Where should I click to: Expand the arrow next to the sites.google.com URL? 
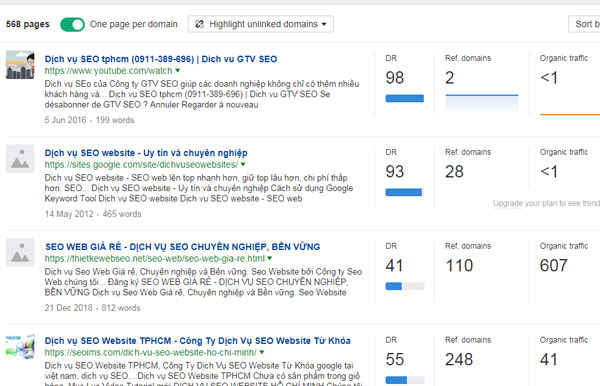click(243, 164)
